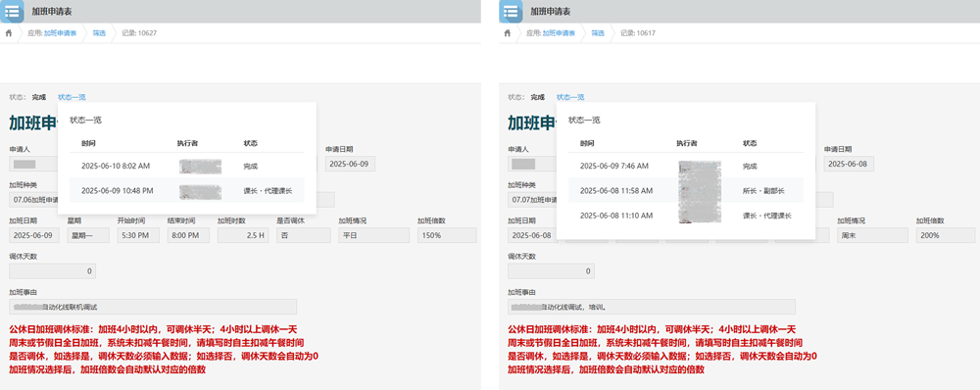
Task: Click the 加班日期 field showing 2025-06-09
Action: pyautogui.click(x=35, y=235)
